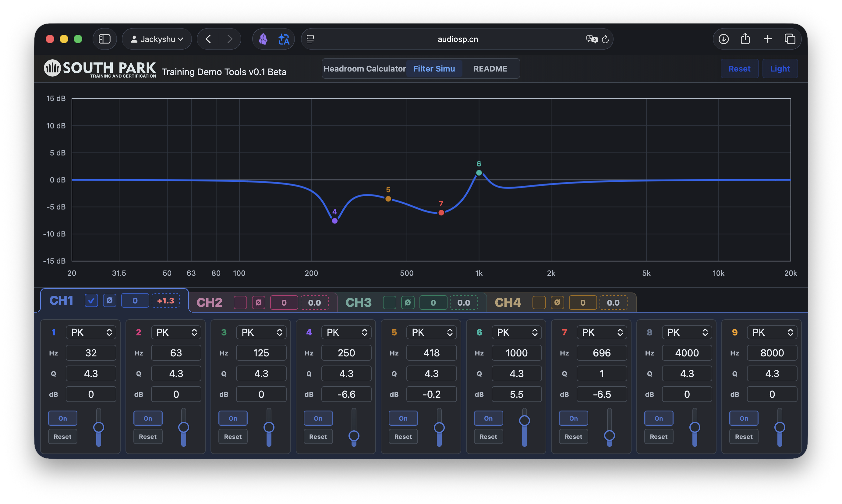
Task: Switch to Light theme button
Action: 780,68
